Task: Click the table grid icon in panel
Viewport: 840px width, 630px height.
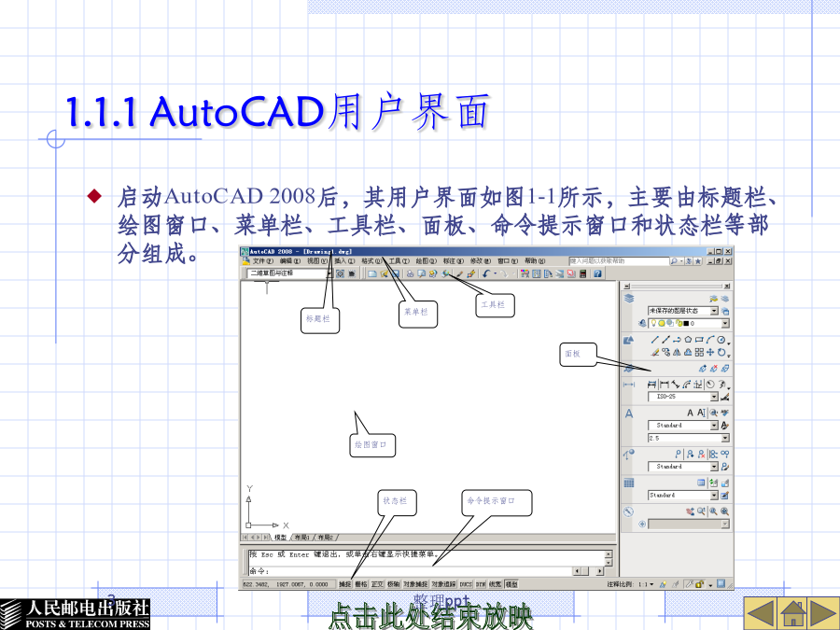Action: coord(629,483)
